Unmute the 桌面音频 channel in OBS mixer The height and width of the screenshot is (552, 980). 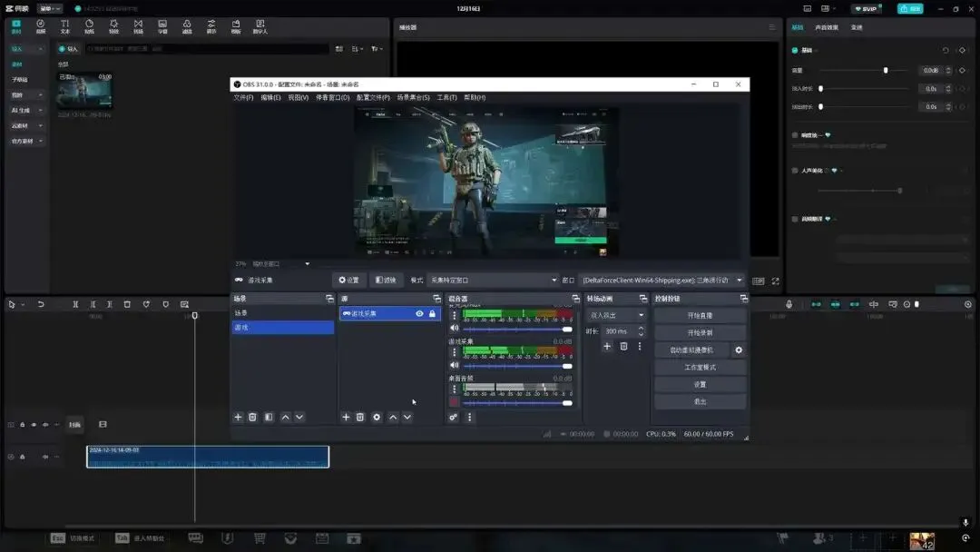(455, 402)
